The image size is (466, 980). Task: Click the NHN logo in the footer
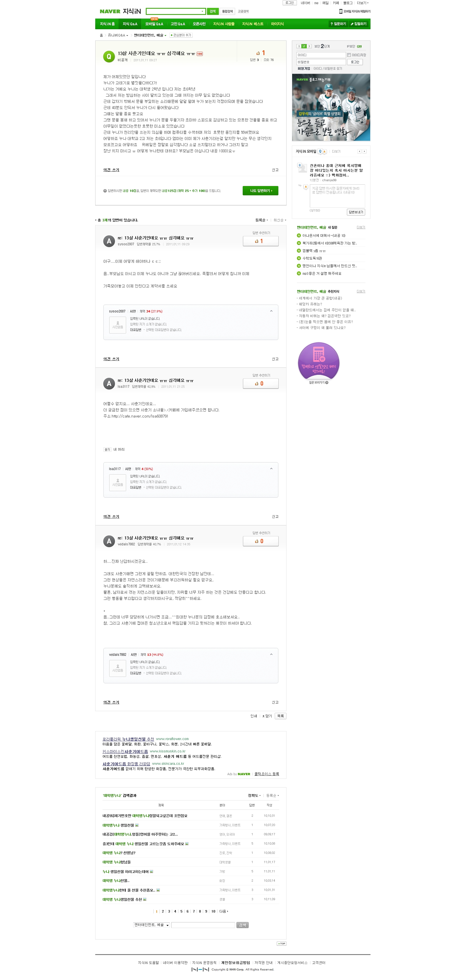pyautogui.click(x=200, y=969)
